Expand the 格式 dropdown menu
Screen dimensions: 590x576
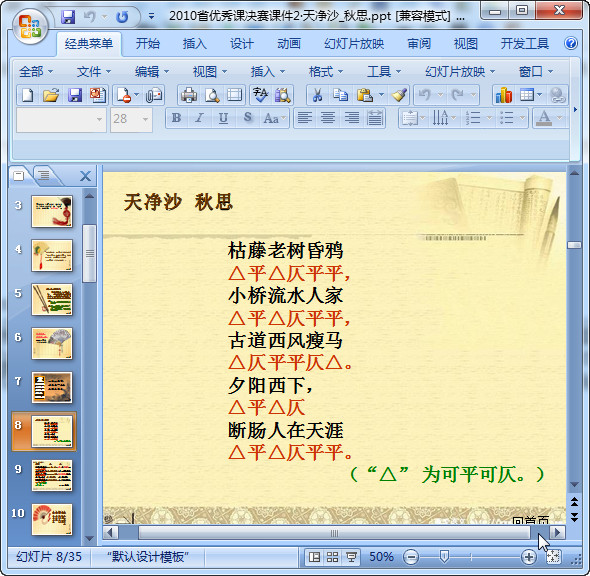[x=325, y=71]
